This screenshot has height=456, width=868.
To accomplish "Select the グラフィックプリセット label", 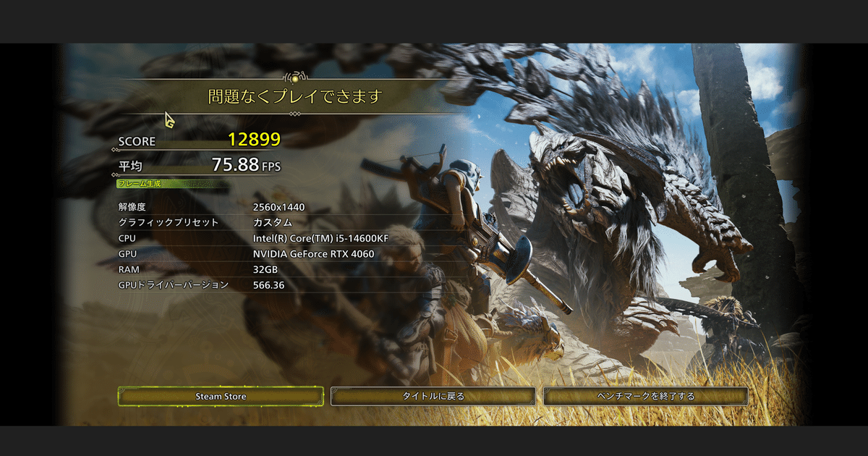I will point(168,223).
